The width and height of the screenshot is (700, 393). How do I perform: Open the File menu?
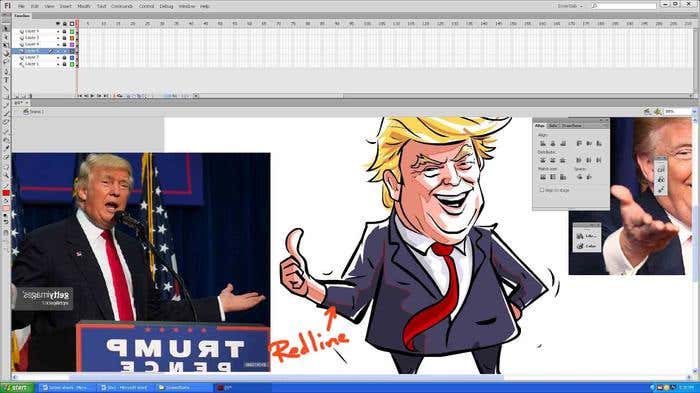(21, 6)
